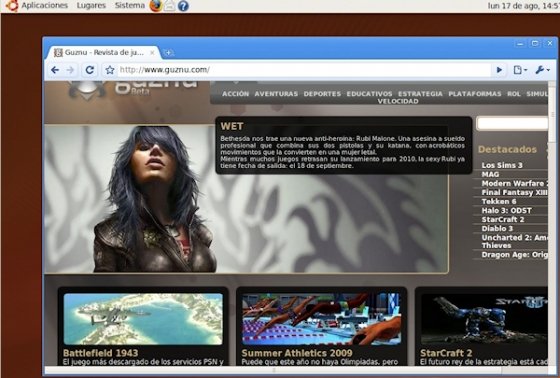Open the blue help question mark icon
Image resolution: width=560 pixels, height=378 pixels.
click(183, 6)
